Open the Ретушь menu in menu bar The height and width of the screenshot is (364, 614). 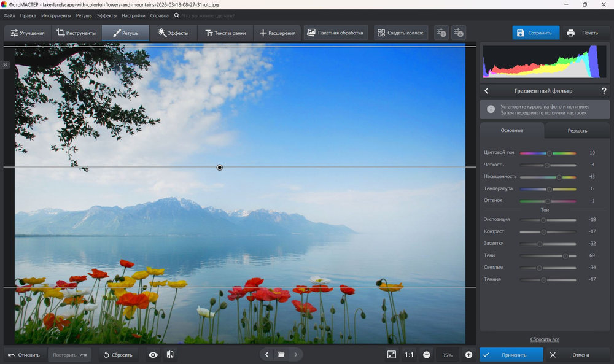pyautogui.click(x=84, y=16)
